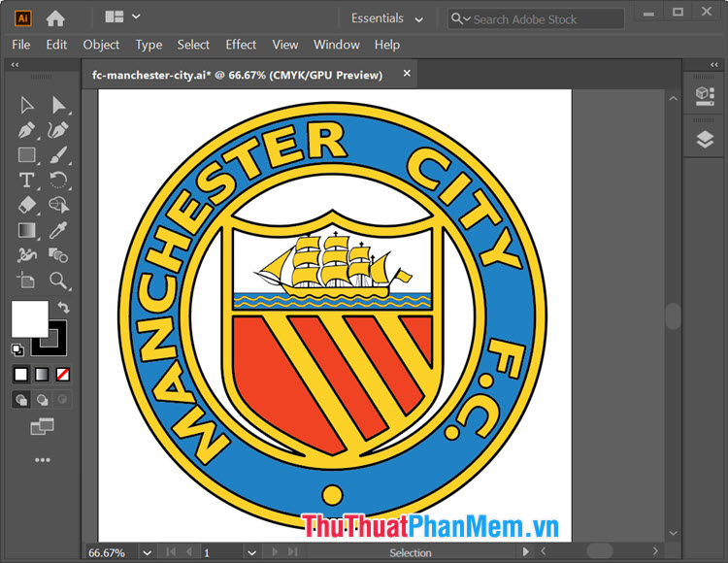The height and width of the screenshot is (563, 728).
Task: Activate the Type tool
Action: click(26, 181)
